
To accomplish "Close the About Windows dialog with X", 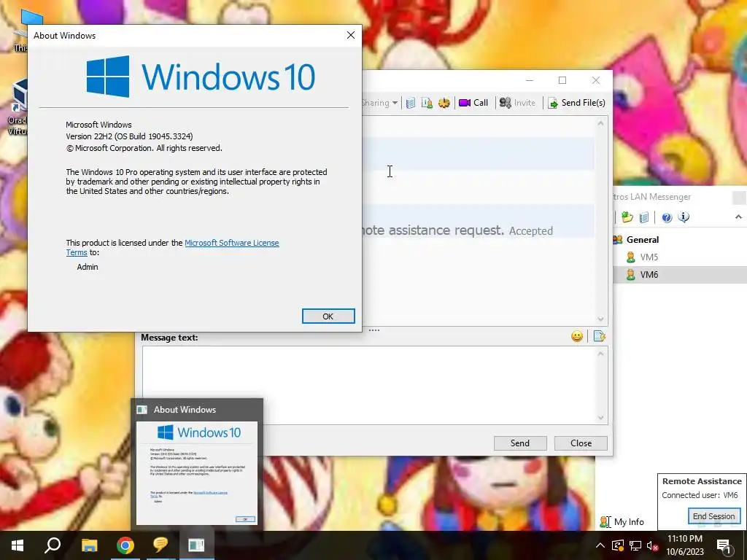I will 351,35.
